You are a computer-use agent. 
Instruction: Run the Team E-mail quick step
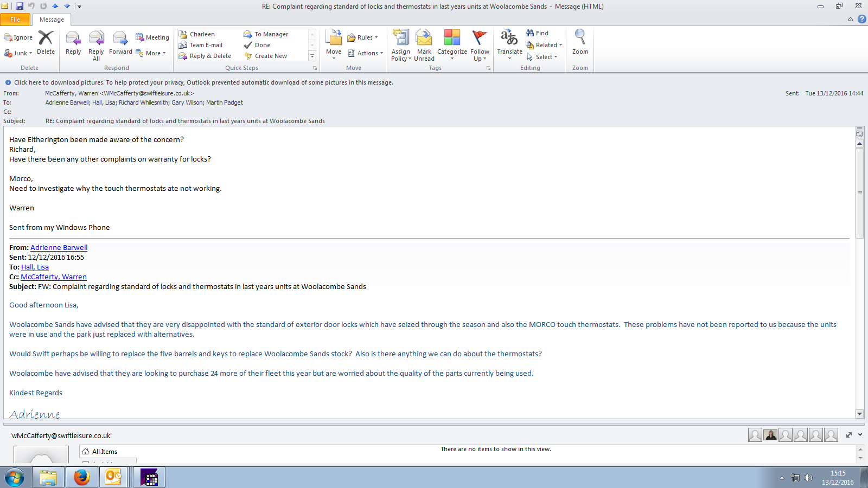(x=201, y=45)
